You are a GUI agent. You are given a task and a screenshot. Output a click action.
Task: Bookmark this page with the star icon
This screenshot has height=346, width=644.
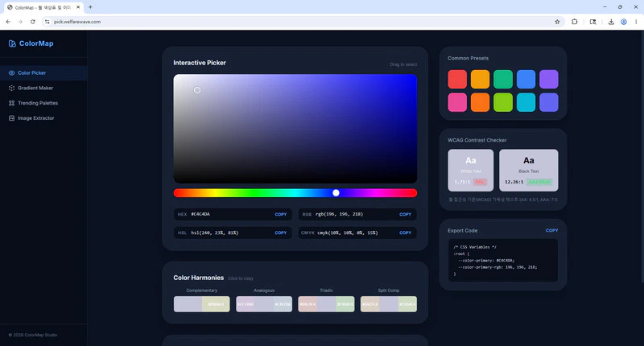tap(557, 22)
